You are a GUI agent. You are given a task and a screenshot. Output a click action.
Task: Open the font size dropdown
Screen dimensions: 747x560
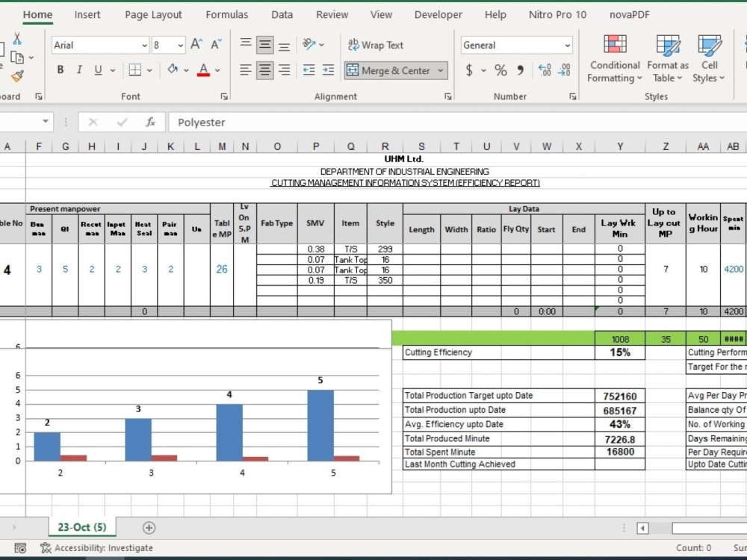[x=181, y=46]
